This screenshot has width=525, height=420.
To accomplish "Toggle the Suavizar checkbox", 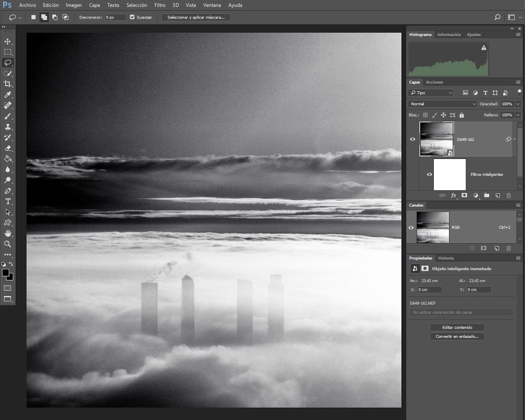I will [x=132, y=17].
